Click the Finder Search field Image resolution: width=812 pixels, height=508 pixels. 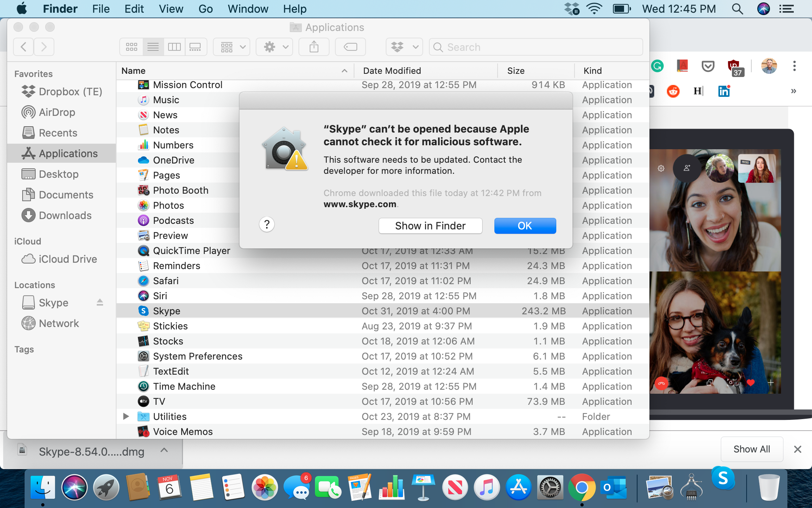point(536,47)
